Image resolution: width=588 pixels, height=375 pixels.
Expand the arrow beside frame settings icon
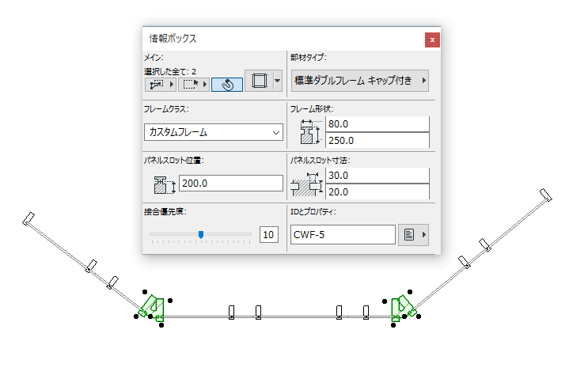(278, 80)
